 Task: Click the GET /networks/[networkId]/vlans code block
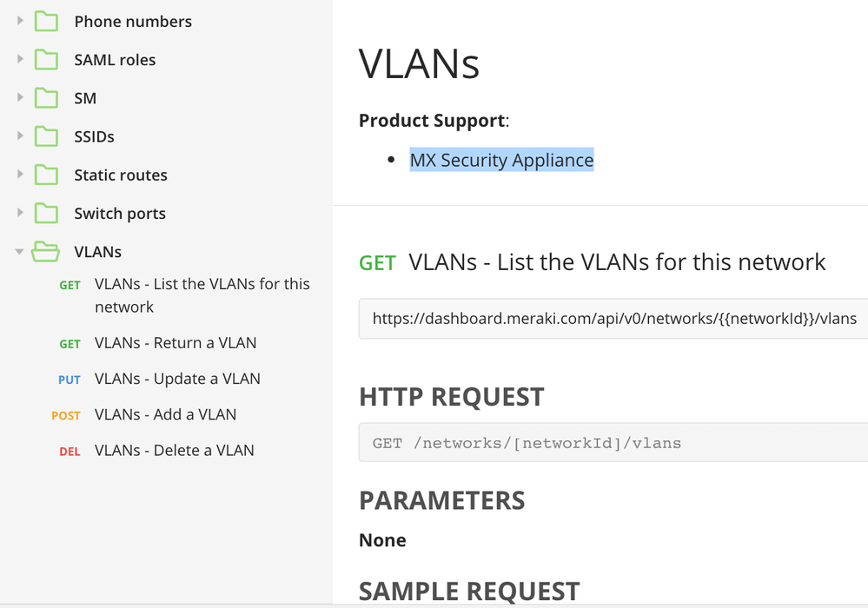613,443
